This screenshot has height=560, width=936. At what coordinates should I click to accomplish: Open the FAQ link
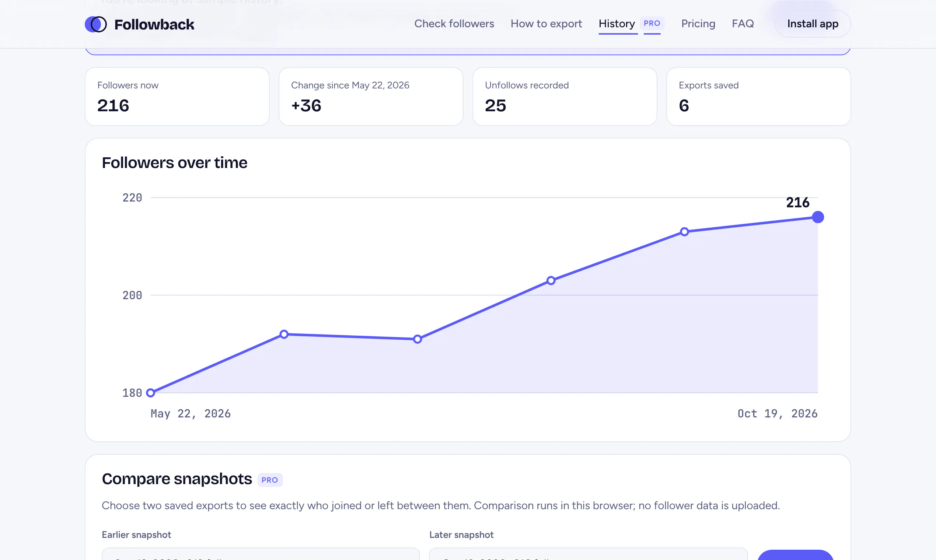(743, 24)
